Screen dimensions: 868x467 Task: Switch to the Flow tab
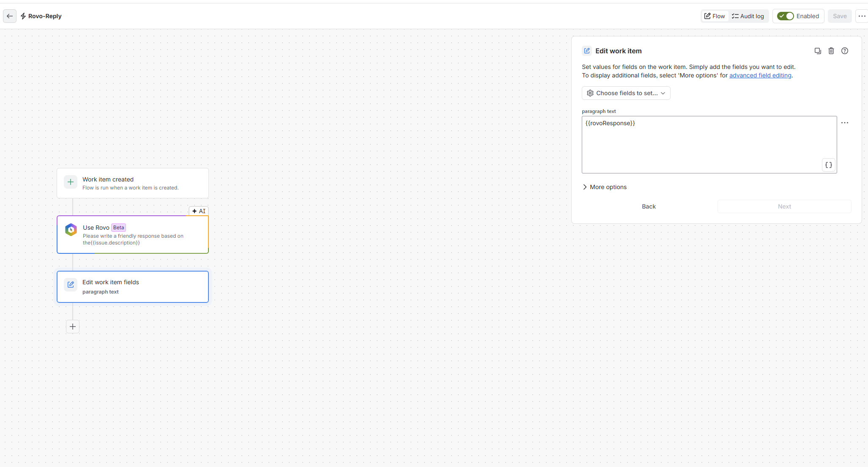coord(715,16)
